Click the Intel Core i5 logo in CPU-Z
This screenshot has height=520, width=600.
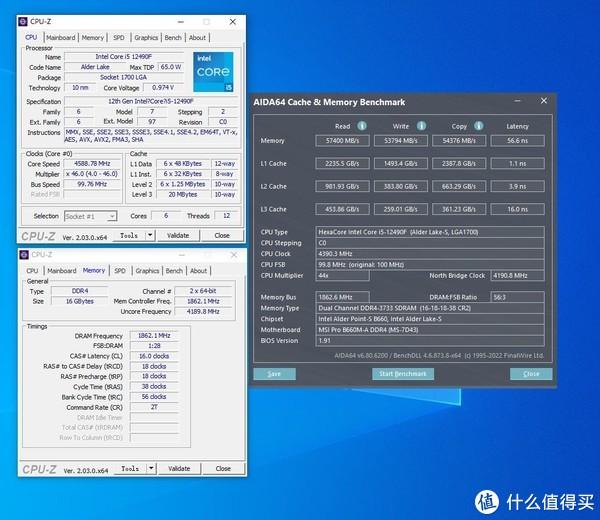coord(213,72)
